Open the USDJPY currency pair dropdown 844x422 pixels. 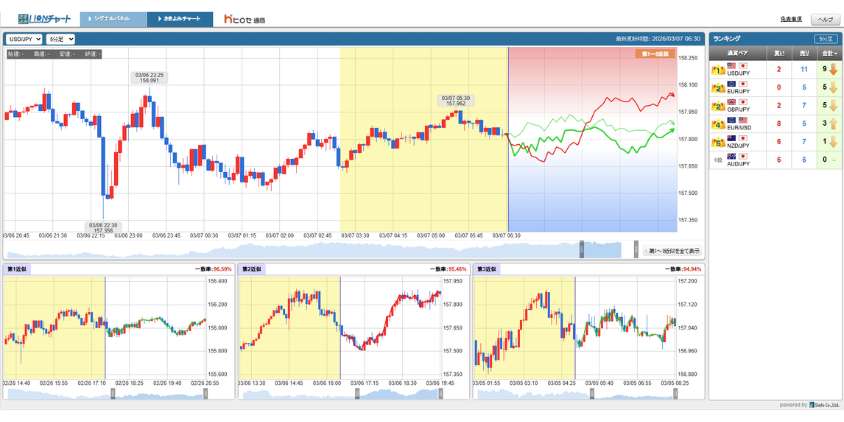tap(24, 39)
